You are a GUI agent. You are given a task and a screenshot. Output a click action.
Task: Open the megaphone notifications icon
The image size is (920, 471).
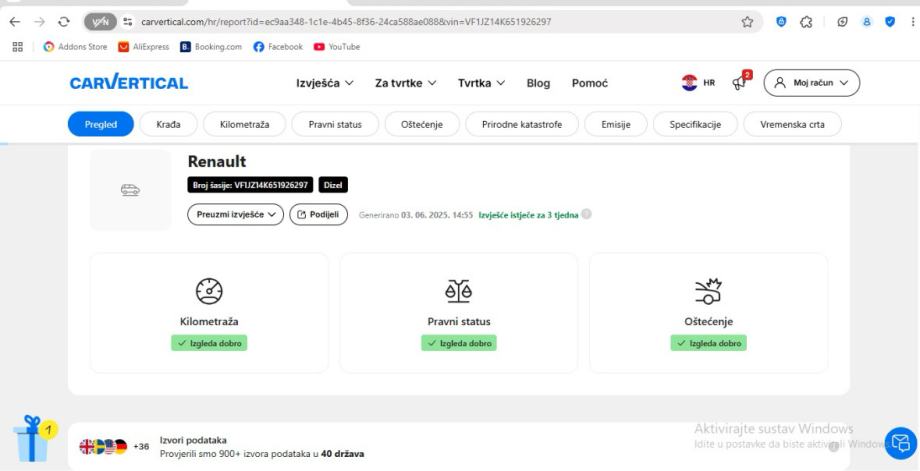click(742, 83)
